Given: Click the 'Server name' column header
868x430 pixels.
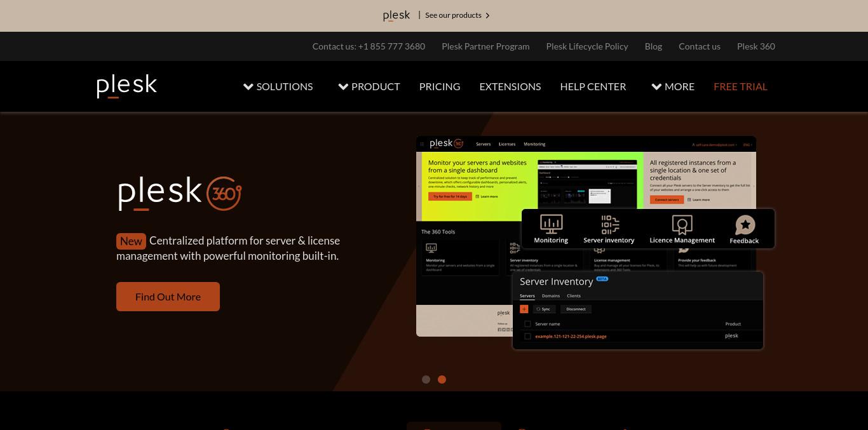Looking at the screenshot, I should (548, 324).
